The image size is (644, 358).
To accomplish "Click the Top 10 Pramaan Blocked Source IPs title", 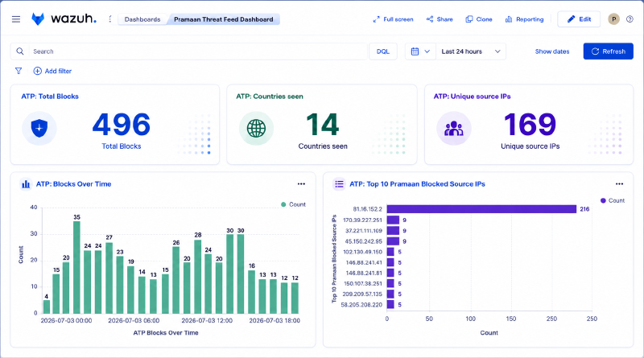I will pos(417,184).
